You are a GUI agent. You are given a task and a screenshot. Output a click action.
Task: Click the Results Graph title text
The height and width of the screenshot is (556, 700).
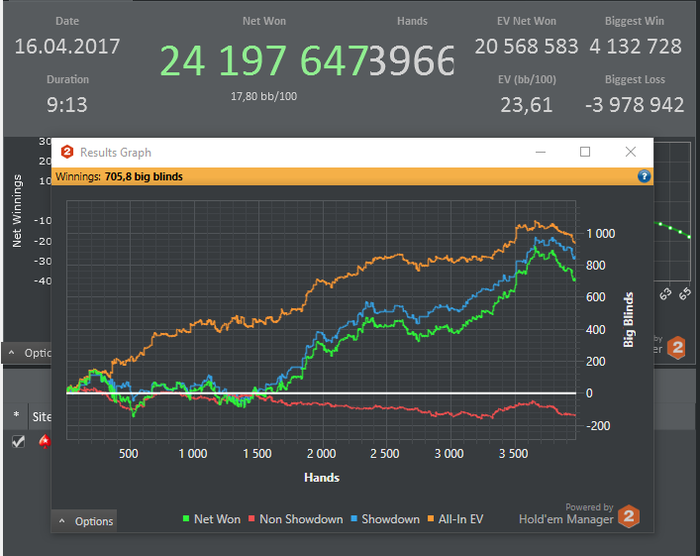tap(116, 152)
